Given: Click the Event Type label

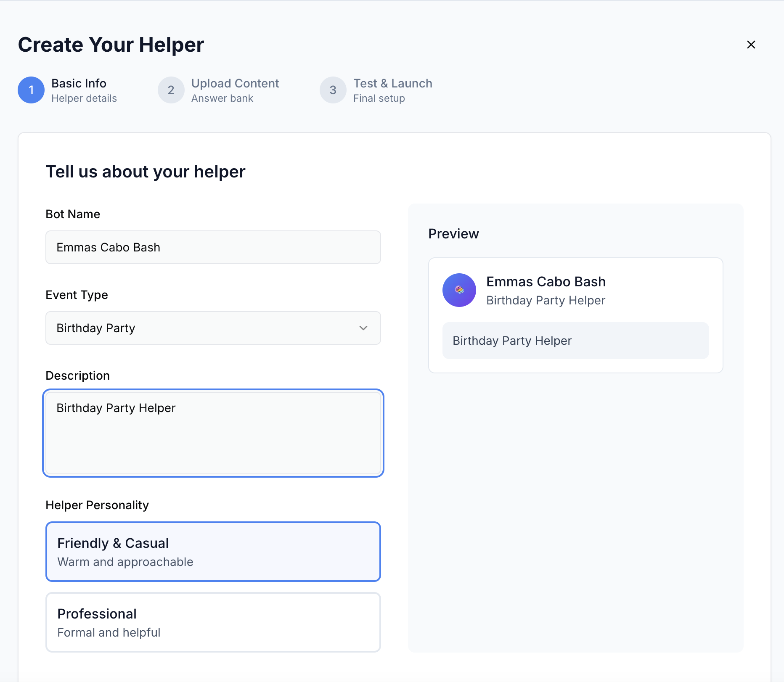Looking at the screenshot, I should pos(77,295).
